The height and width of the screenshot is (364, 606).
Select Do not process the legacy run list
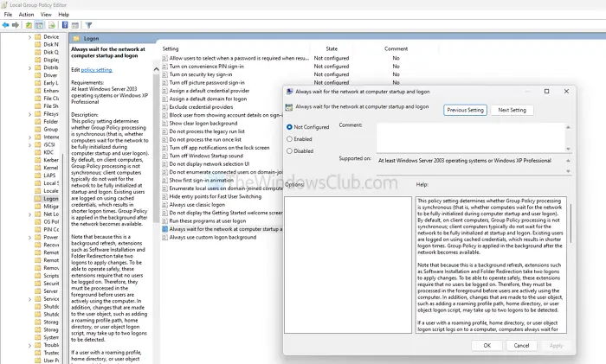(207, 131)
